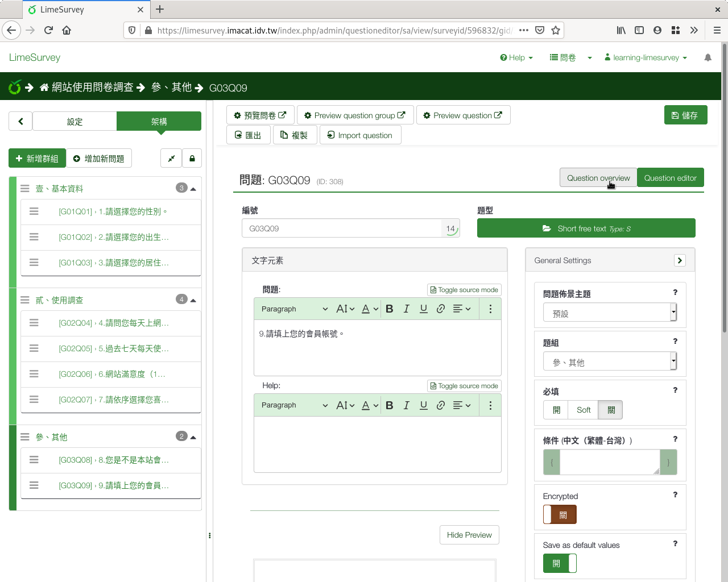Switch to the 架構 tab
The width and height of the screenshot is (728, 582).
click(x=159, y=121)
